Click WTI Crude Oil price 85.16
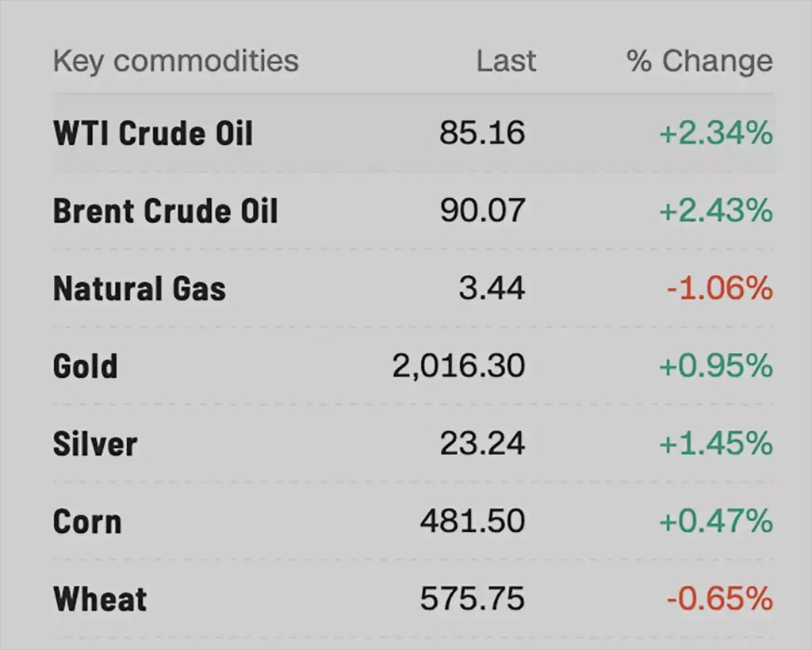The height and width of the screenshot is (650, 812). tap(482, 133)
